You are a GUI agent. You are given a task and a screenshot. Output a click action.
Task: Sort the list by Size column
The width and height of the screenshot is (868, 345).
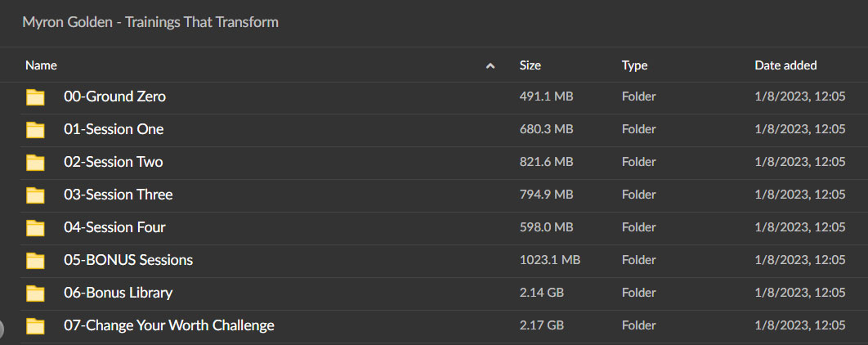(530, 65)
